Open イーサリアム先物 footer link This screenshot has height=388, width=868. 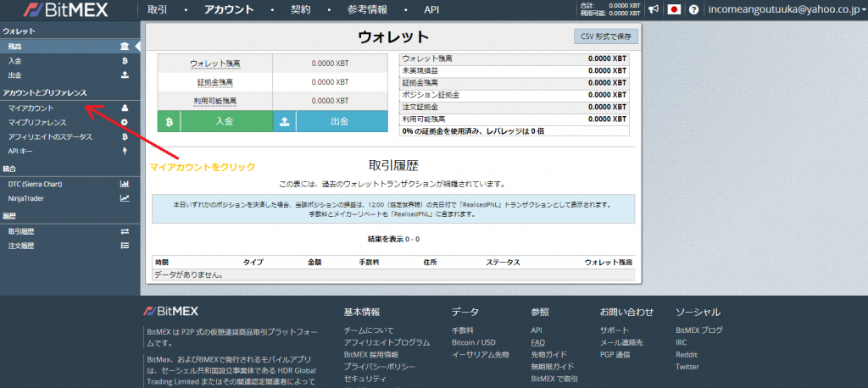[480, 354]
